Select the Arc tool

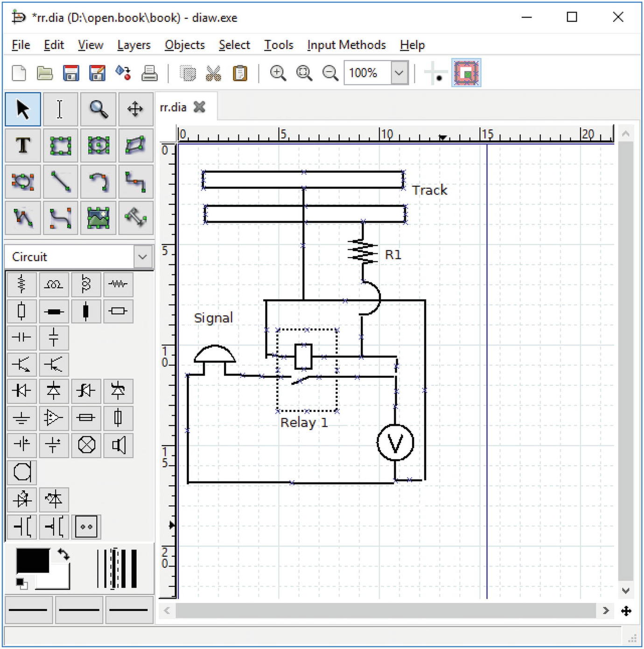(98, 181)
